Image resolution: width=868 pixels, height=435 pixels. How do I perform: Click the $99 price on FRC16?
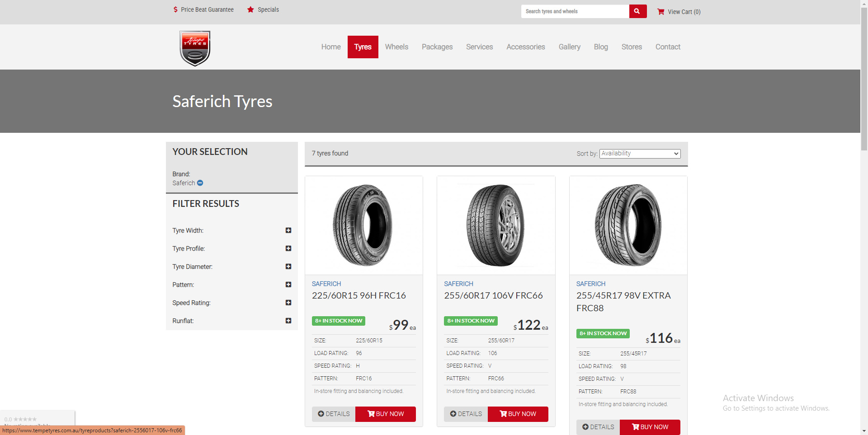pos(402,325)
